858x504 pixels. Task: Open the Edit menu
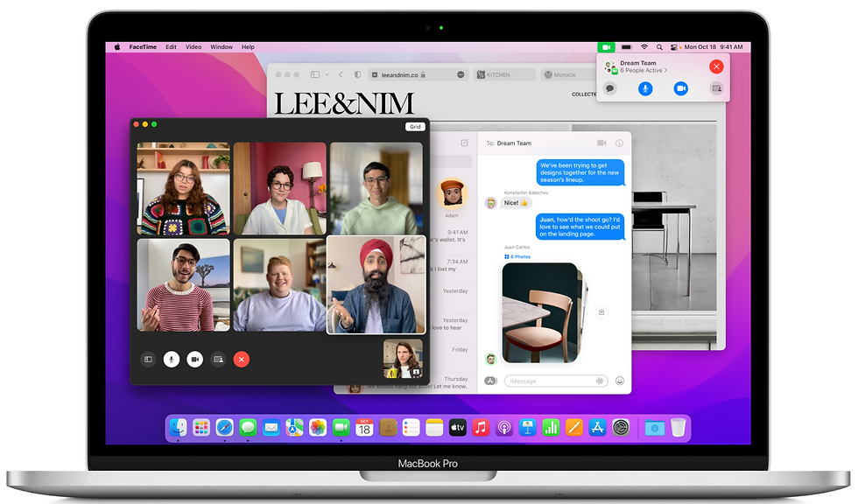pos(172,47)
